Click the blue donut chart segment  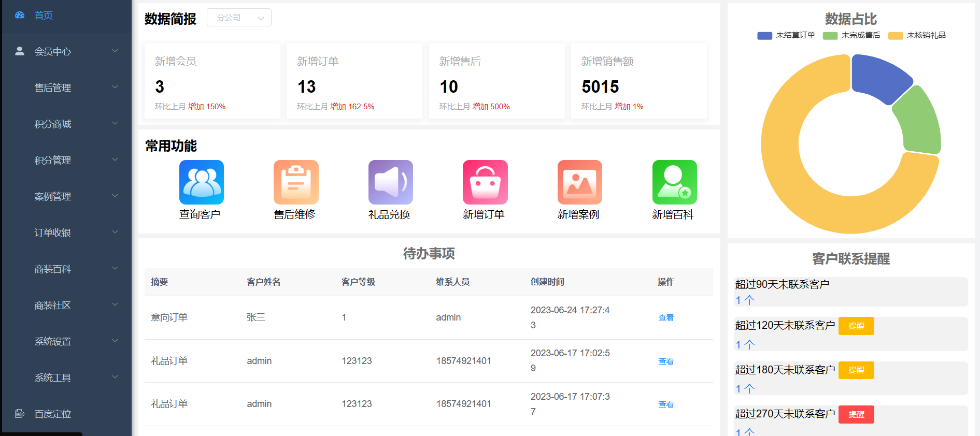(x=877, y=77)
